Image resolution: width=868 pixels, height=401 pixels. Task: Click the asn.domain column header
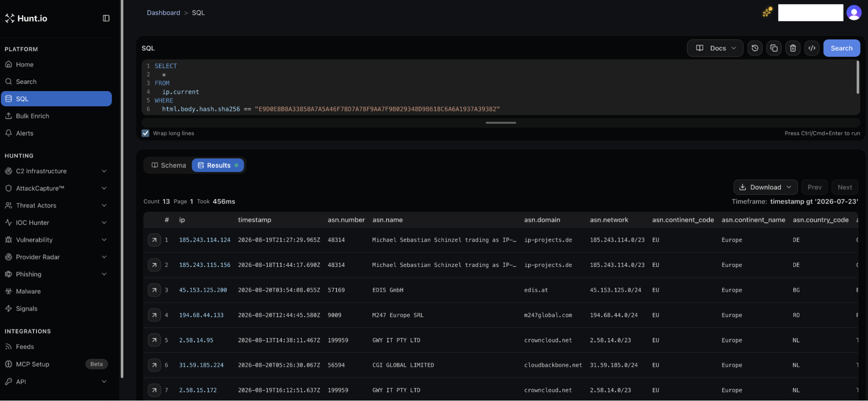pos(542,220)
